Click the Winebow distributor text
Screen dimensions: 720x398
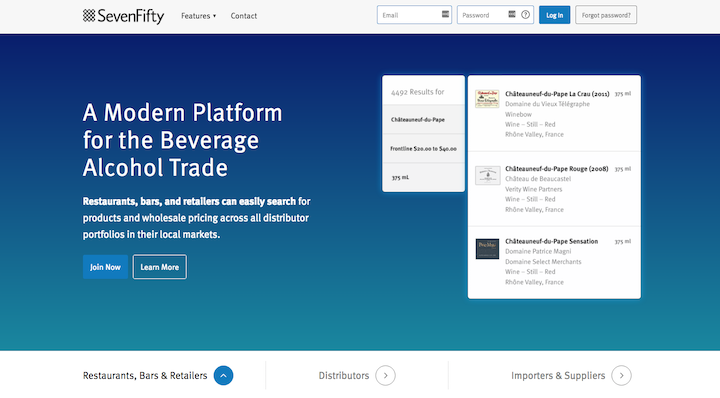pos(518,114)
